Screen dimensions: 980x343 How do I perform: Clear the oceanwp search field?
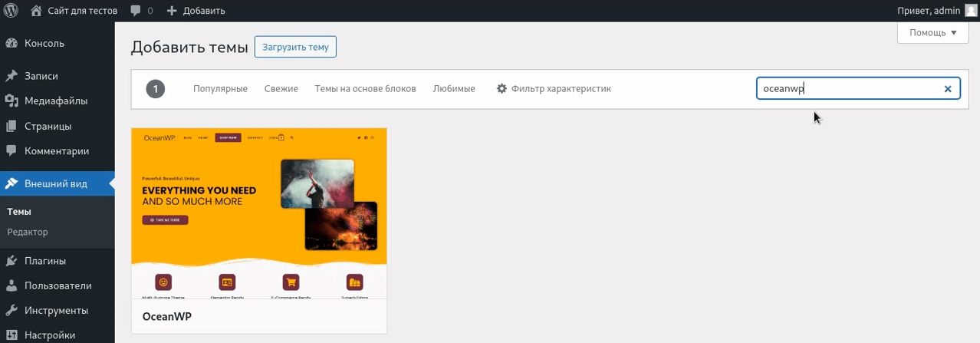click(x=948, y=89)
